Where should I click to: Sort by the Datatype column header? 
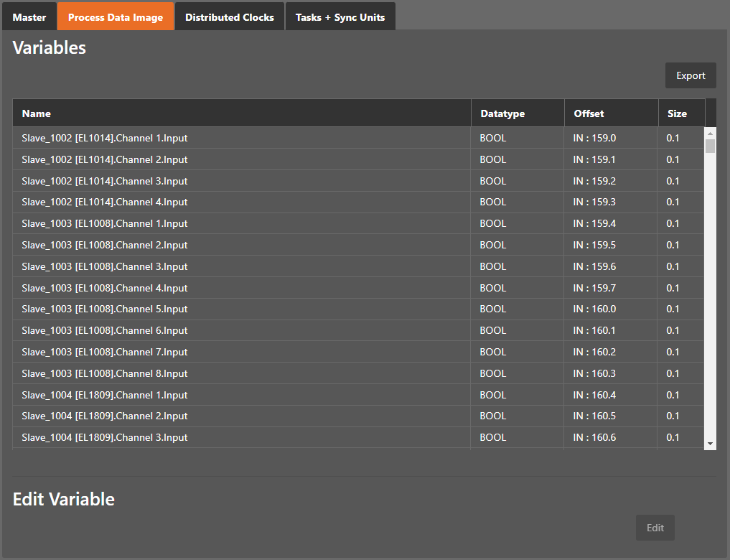[502, 113]
